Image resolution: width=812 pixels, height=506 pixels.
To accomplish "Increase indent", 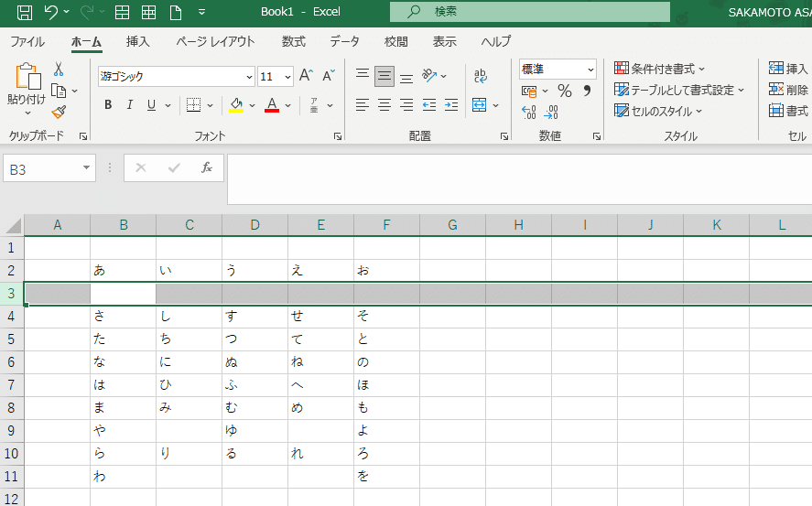I will 451,105.
